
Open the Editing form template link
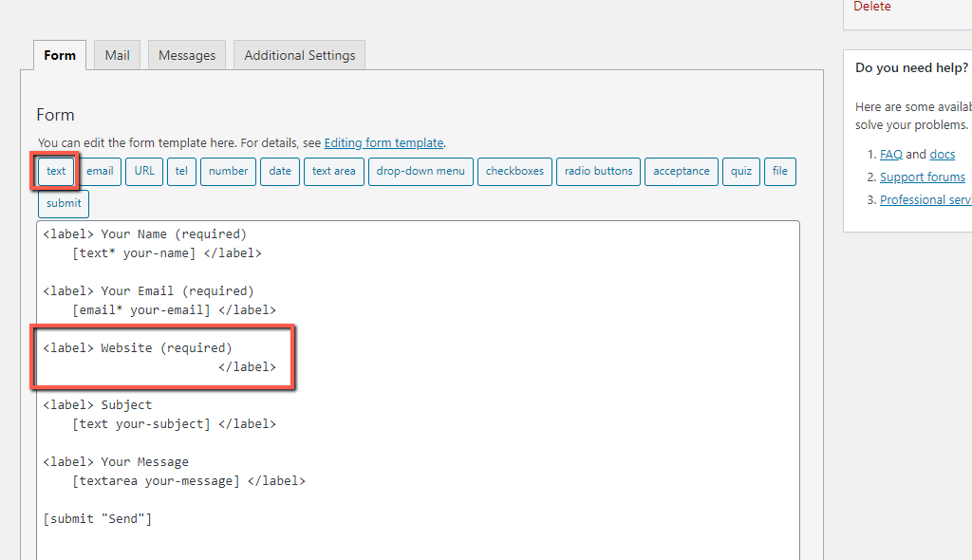pos(383,142)
